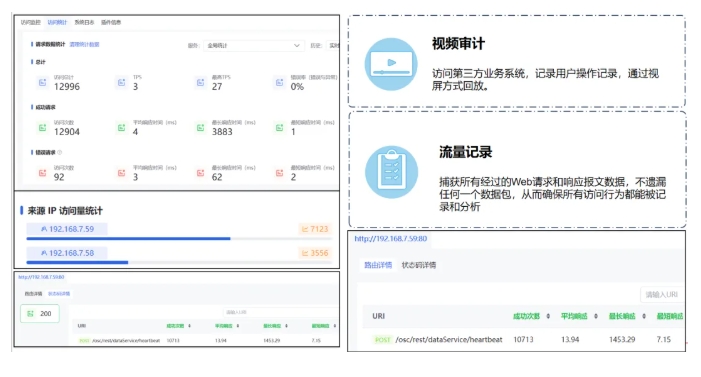
Task: Switch to the 系统日志 tab
Action: [84, 22]
